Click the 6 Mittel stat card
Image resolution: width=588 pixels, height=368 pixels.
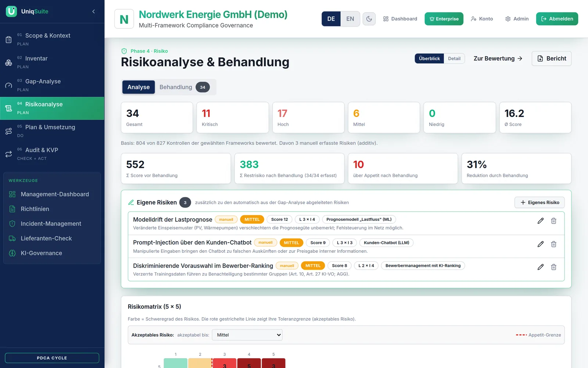tap(384, 118)
